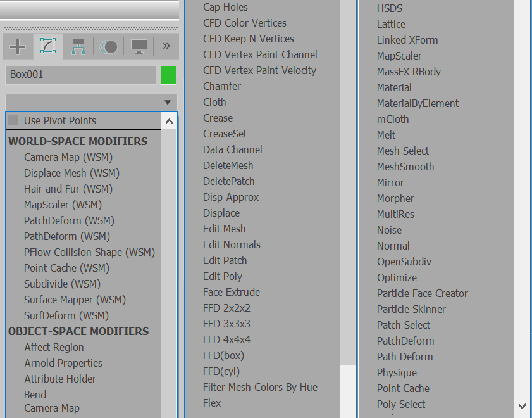Apply the Noise modifier

point(389,231)
